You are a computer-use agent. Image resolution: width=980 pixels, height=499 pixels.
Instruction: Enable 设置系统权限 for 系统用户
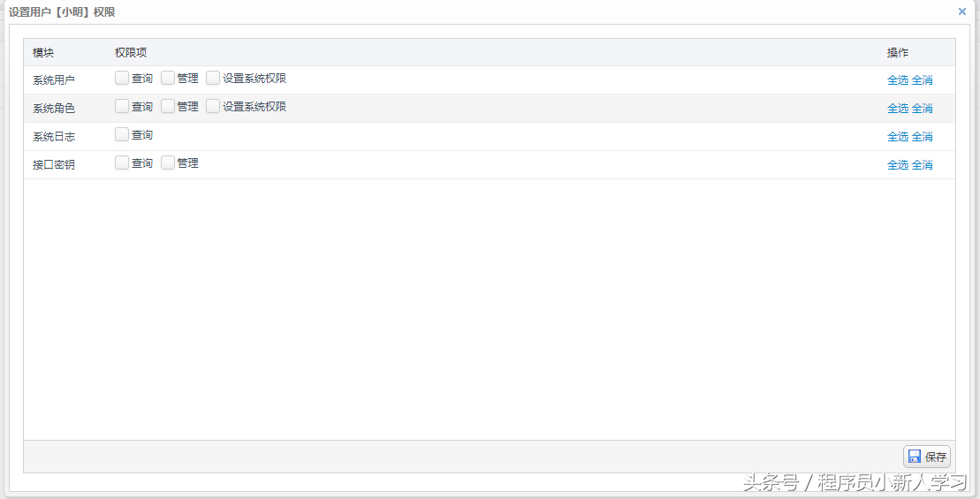tap(213, 78)
